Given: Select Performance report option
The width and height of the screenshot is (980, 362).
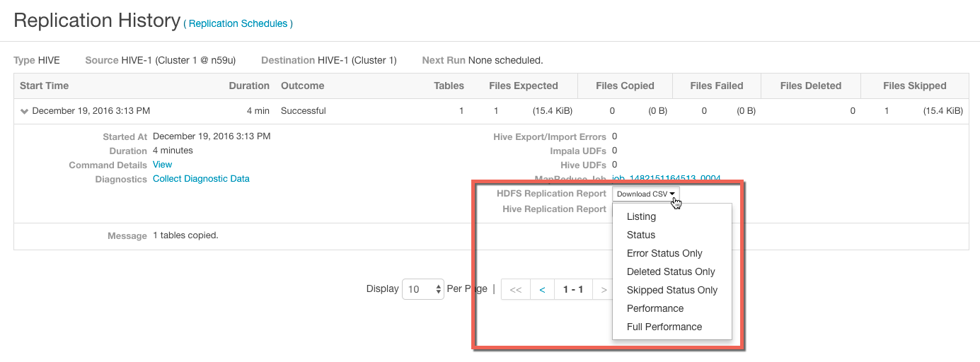Looking at the screenshot, I should pyautogui.click(x=655, y=308).
